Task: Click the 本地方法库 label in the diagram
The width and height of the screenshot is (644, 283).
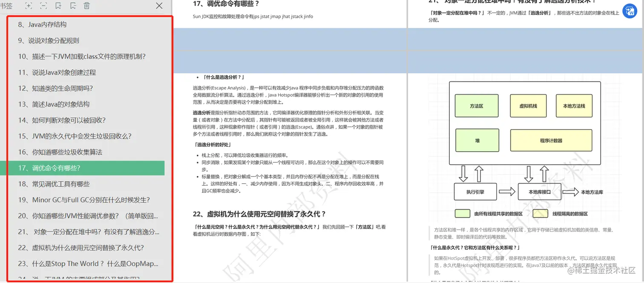Action: pyautogui.click(x=592, y=192)
